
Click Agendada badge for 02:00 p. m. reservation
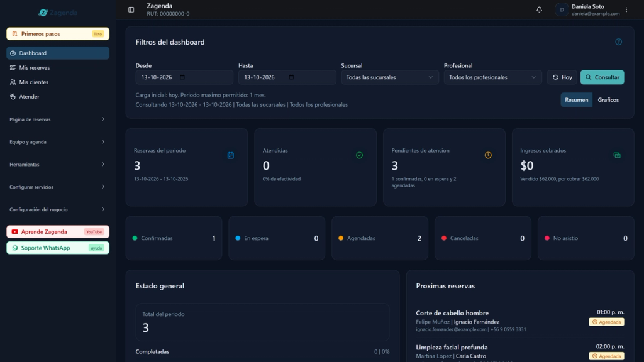click(606, 356)
